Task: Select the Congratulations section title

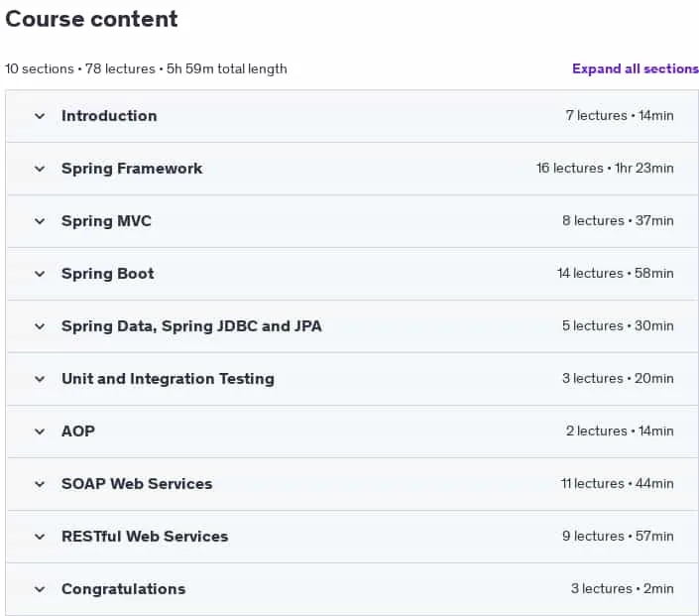Action: (124, 589)
